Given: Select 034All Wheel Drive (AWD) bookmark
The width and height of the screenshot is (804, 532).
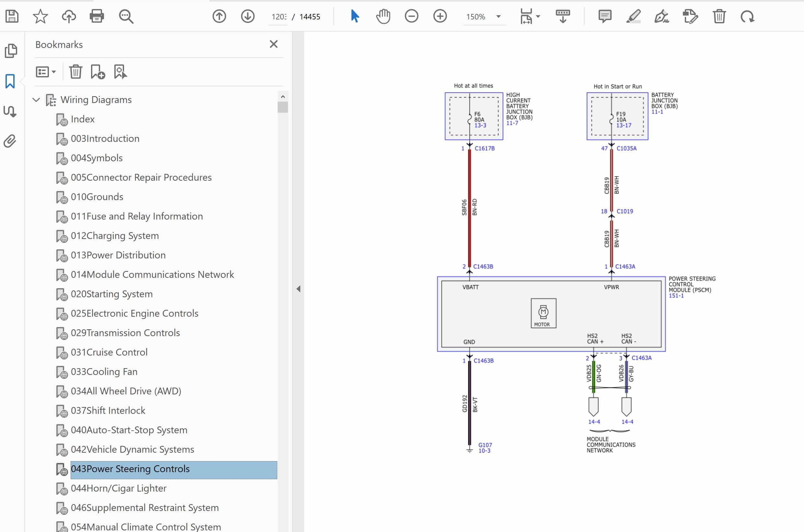Looking at the screenshot, I should tap(126, 391).
